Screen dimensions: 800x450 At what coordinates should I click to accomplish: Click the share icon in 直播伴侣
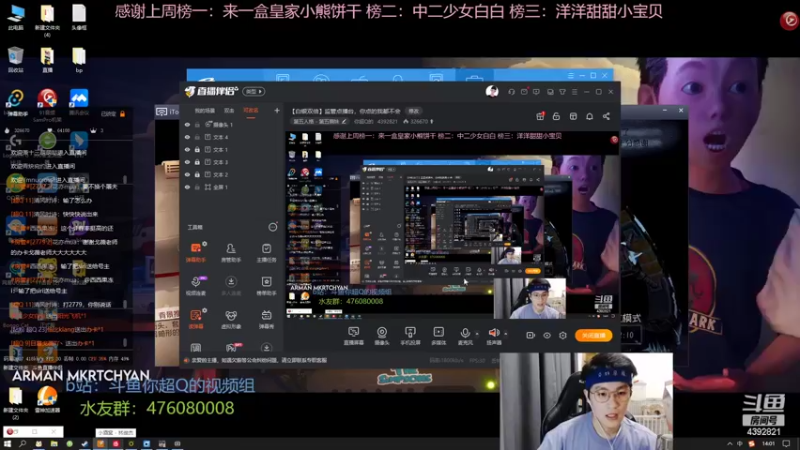point(606,116)
